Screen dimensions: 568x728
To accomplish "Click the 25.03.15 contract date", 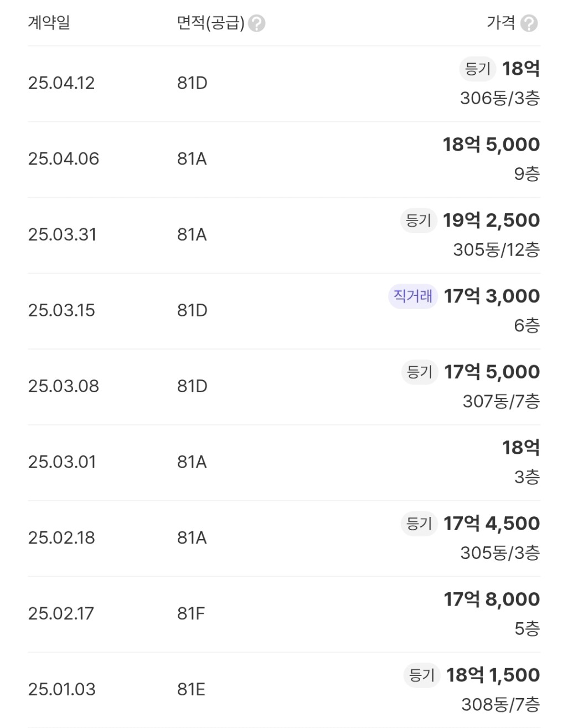I will (61, 311).
